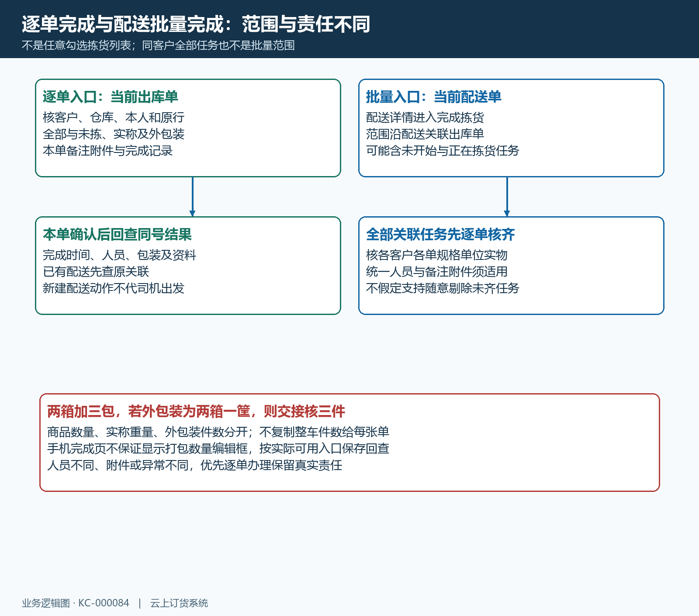Select heading 逐单入口：当前出库单
The height and width of the screenshot is (616, 699).
(x=111, y=97)
